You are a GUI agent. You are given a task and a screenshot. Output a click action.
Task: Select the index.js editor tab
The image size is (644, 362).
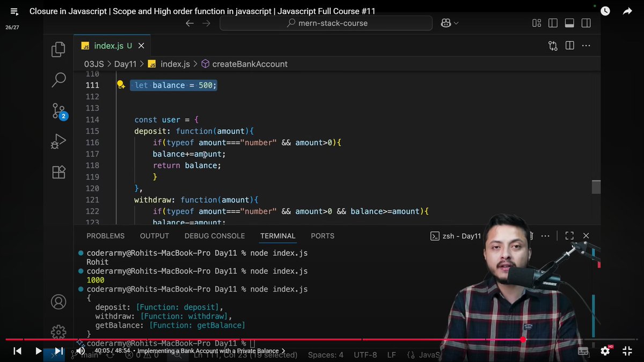coord(112,46)
